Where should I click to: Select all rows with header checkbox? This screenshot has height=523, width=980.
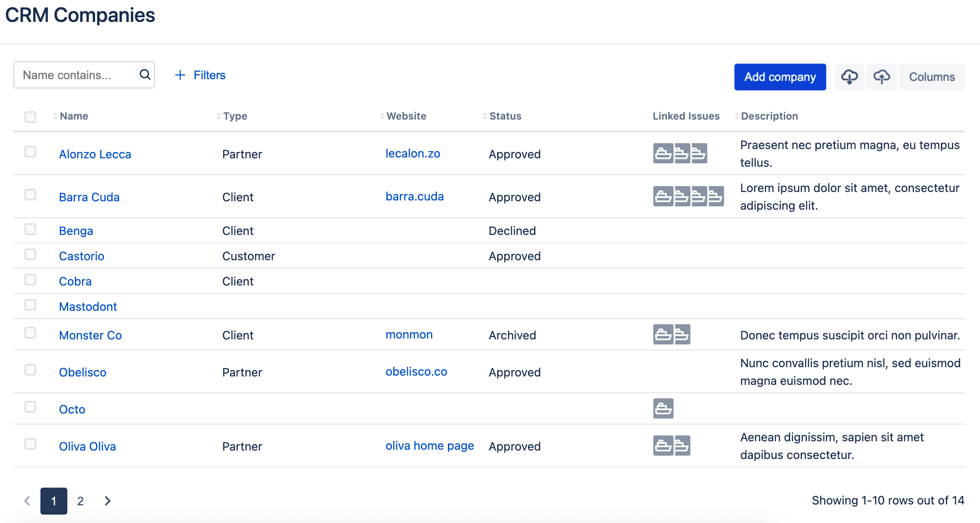point(30,117)
